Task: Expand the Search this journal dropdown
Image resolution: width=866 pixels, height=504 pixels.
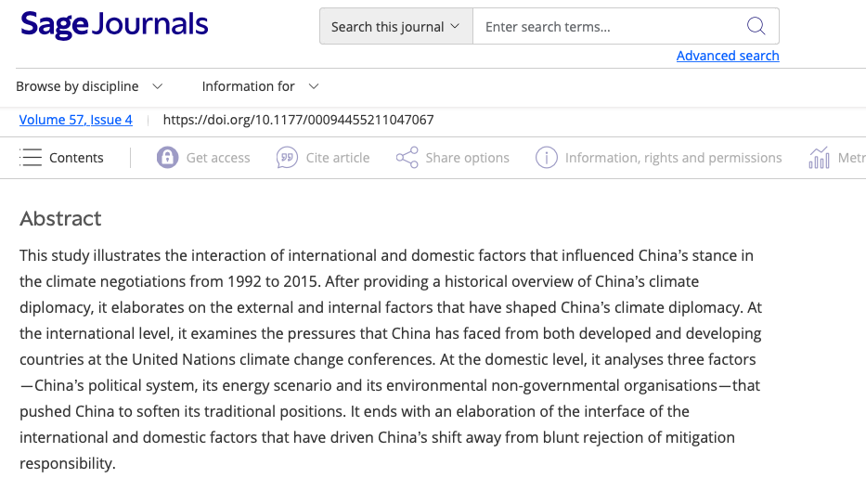Action: [396, 26]
